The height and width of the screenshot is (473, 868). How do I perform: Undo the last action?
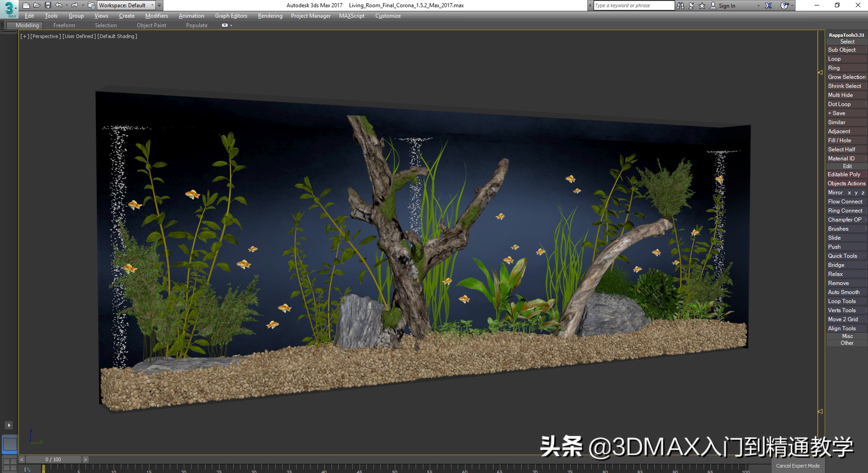click(x=59, y=5)
